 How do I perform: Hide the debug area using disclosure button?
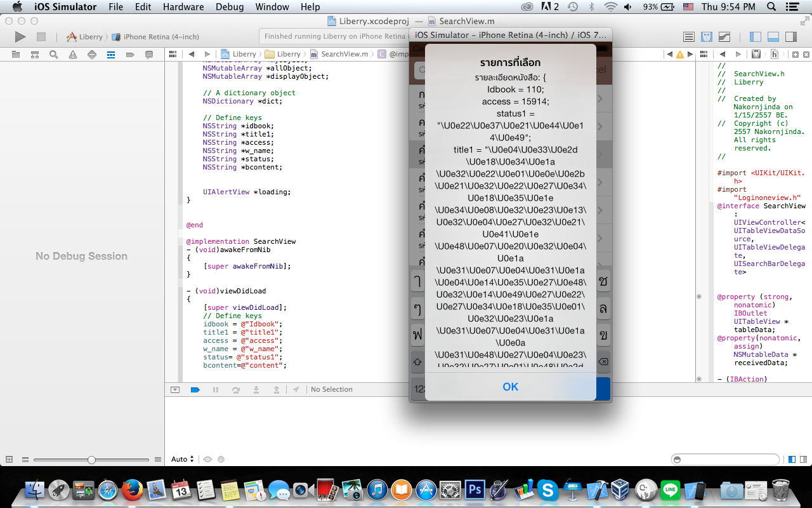pos(175,390)
